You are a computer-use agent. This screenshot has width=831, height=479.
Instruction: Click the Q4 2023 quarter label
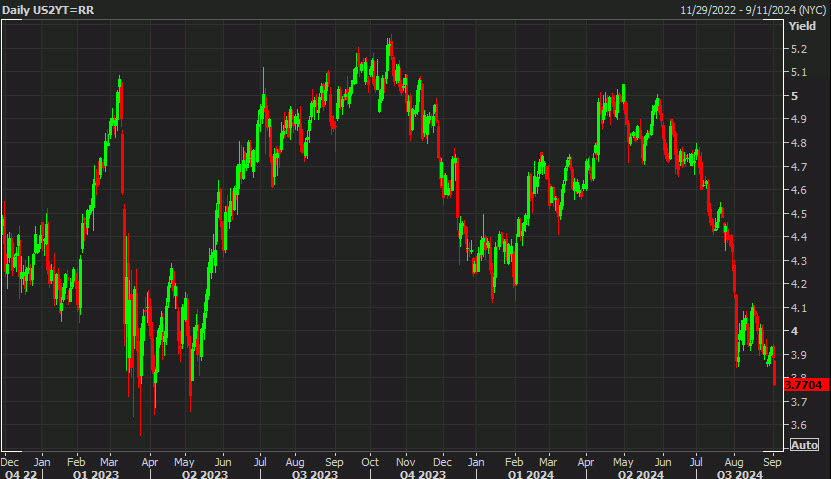pos(423,474)
